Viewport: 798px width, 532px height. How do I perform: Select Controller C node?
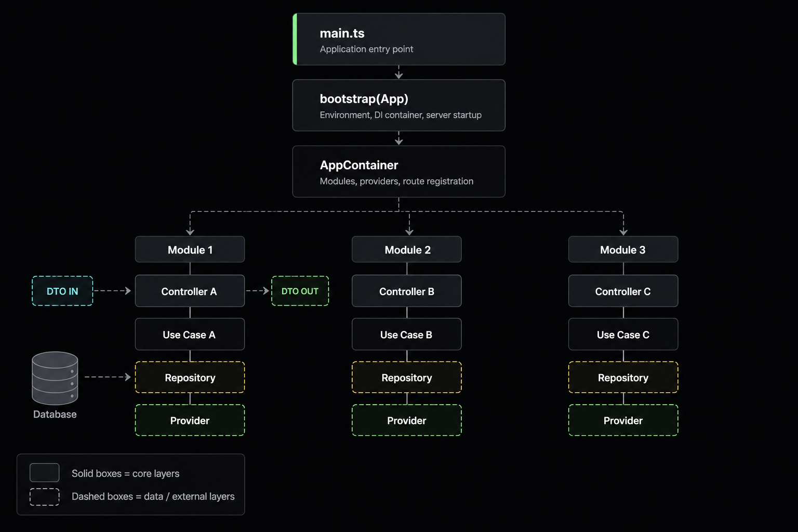coord(623,291)
